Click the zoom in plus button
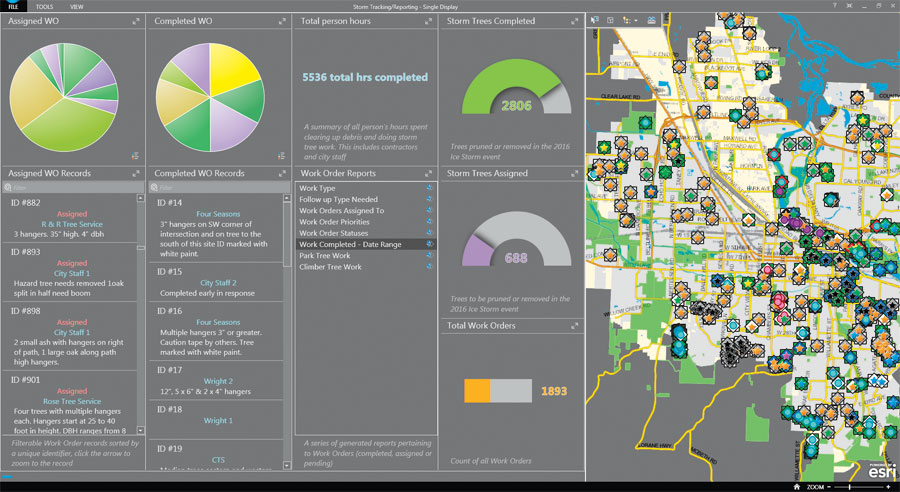This screenshot has width=900, height=492. [x=888, y=486]
